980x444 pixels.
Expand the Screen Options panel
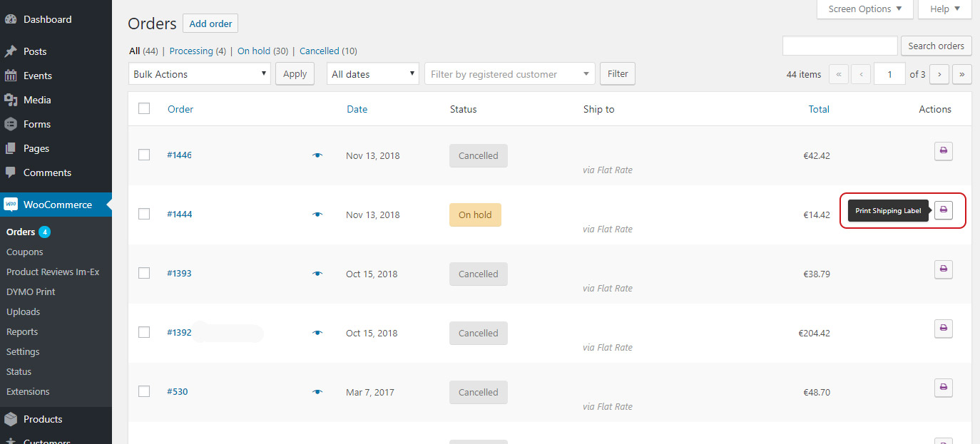click(864, 9)
